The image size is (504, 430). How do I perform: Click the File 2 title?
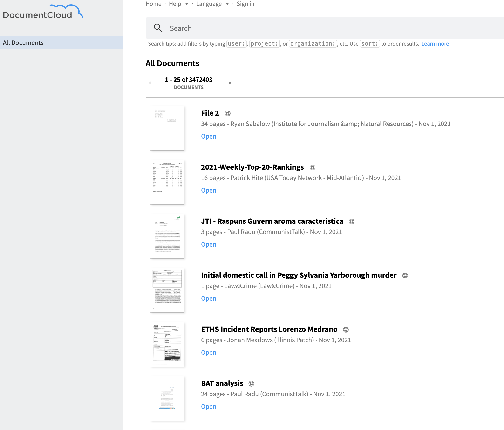pyautogui.click(x=210, y=113)
